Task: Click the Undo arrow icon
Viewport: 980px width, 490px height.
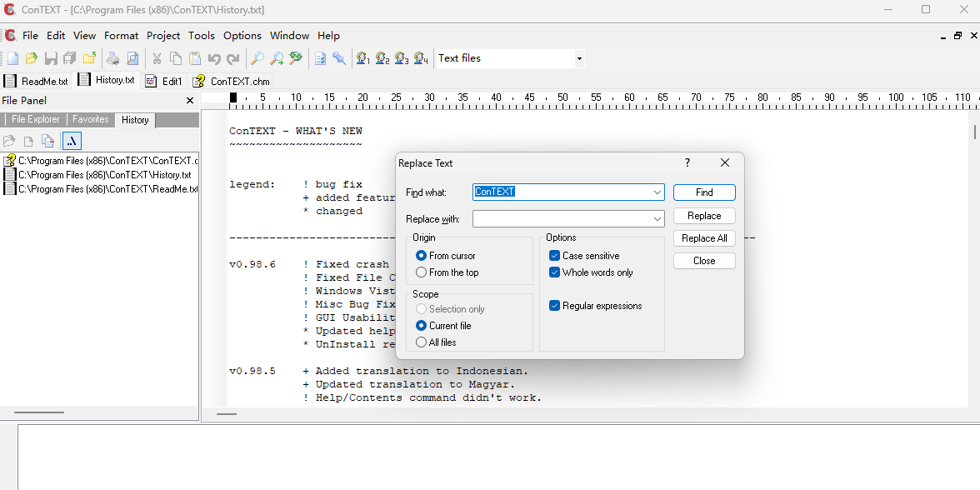Action: coord(213,58)
